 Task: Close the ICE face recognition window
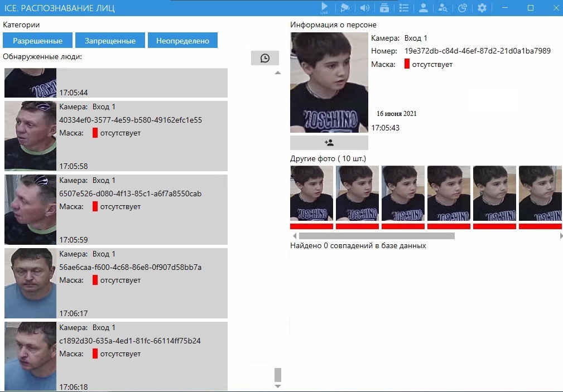tap(556, 8)
